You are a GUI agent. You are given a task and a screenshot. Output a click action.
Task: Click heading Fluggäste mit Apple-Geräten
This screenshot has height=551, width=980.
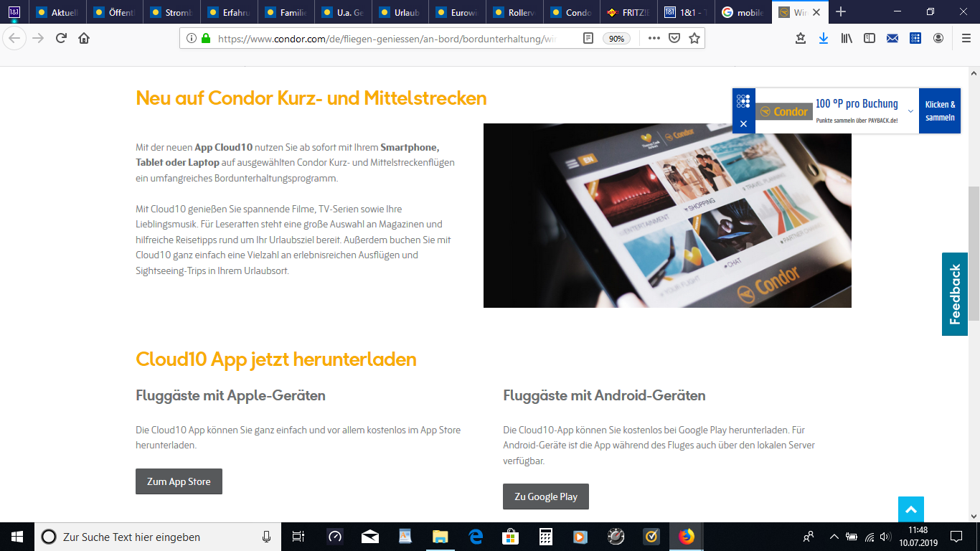[230, 395]
